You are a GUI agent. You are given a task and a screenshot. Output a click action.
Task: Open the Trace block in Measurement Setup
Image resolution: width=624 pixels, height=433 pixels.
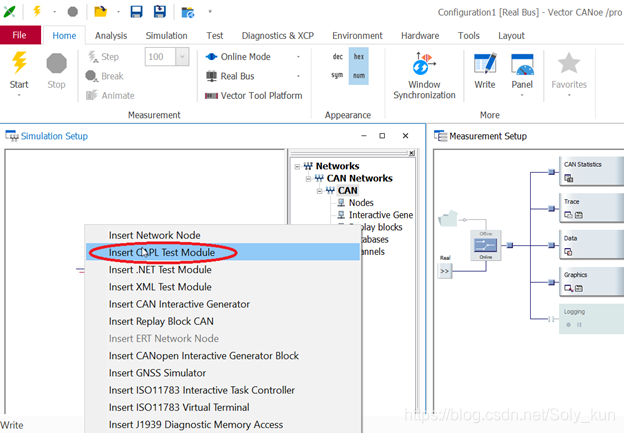coord(591,208)
